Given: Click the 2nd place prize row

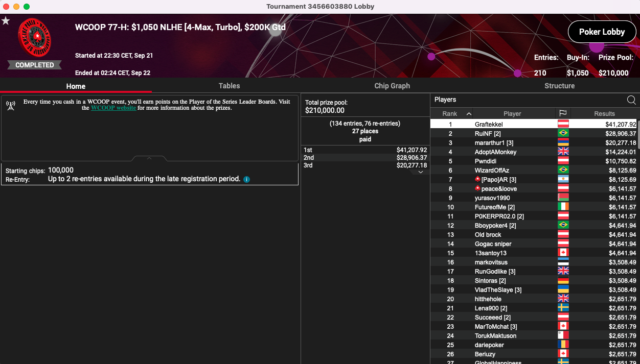Looking at the screenshot, I should [365, 158].
